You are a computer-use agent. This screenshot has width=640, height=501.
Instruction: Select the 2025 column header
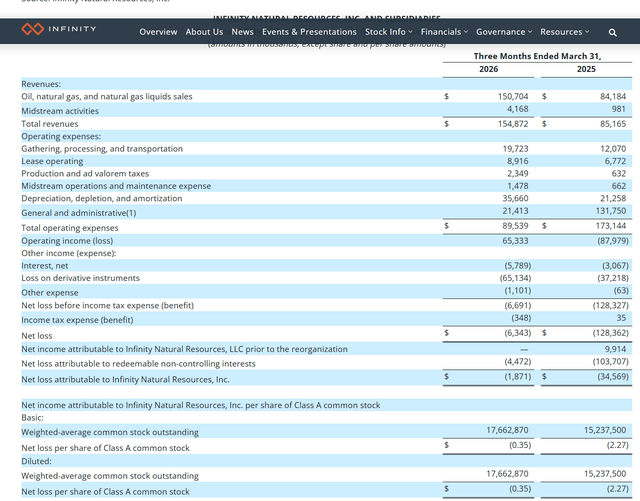[586, 69]
